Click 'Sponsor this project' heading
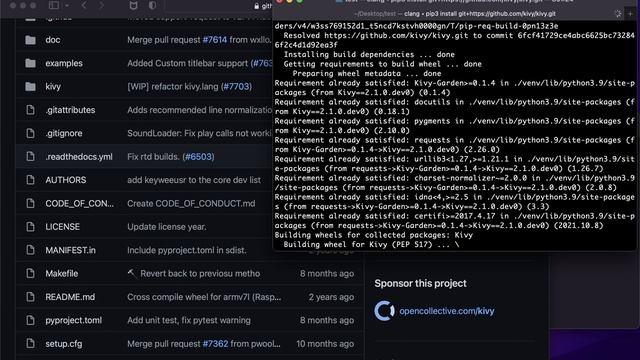 420,283
